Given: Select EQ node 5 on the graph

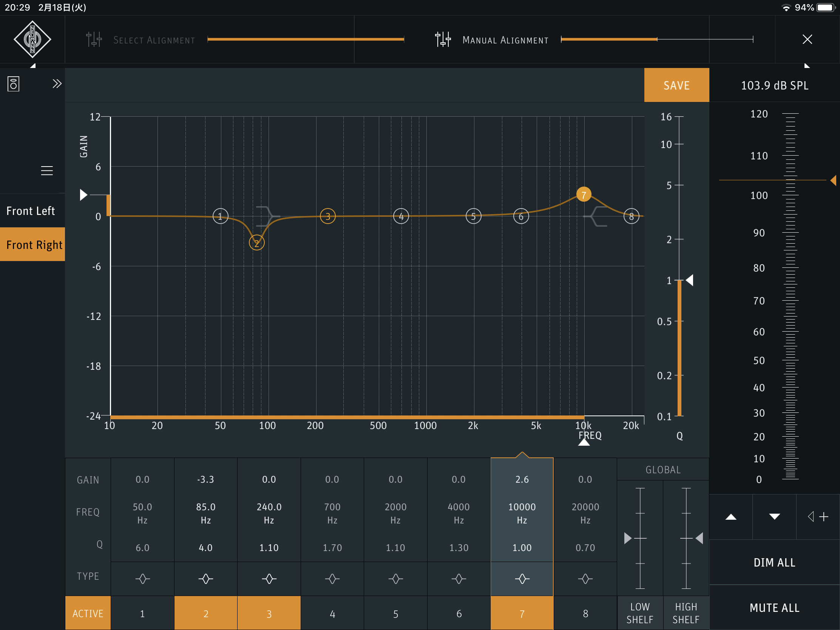Looking at the screenshot, I should (473, 216).
